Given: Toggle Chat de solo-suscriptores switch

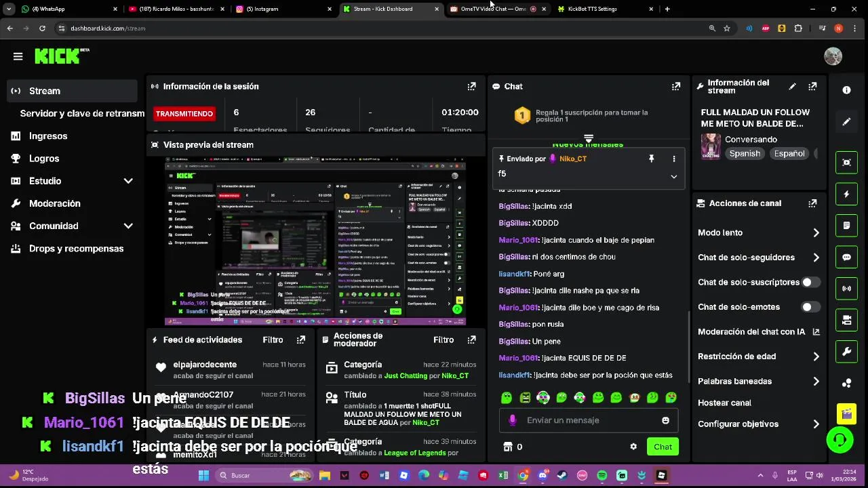Looking at the screenshot, I should point(810,282).
